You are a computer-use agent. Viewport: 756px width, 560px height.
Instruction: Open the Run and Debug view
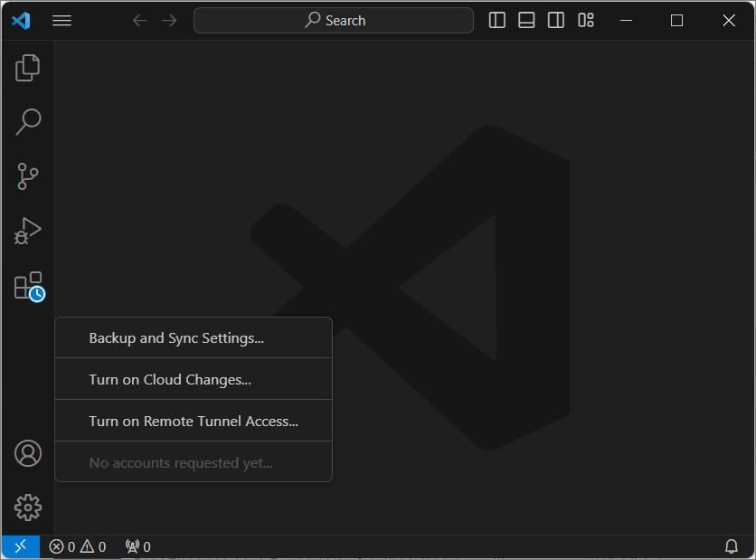(27, 231)
